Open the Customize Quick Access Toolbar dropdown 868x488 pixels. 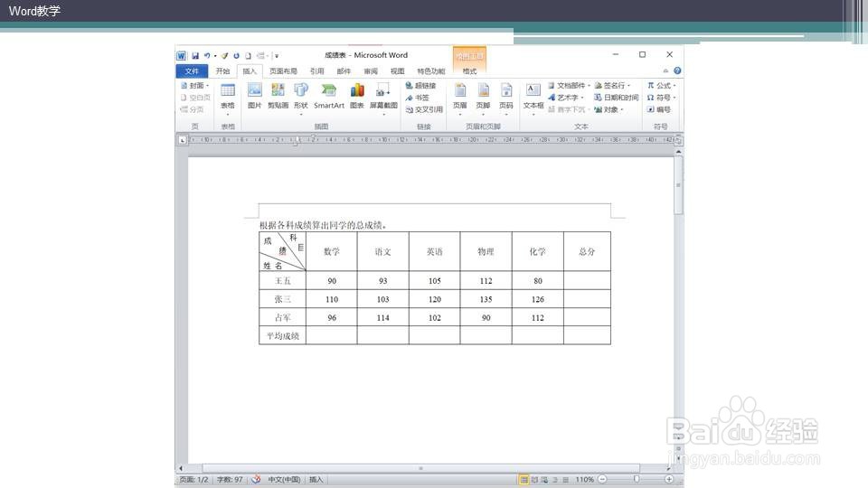click(x=277, y=56)
